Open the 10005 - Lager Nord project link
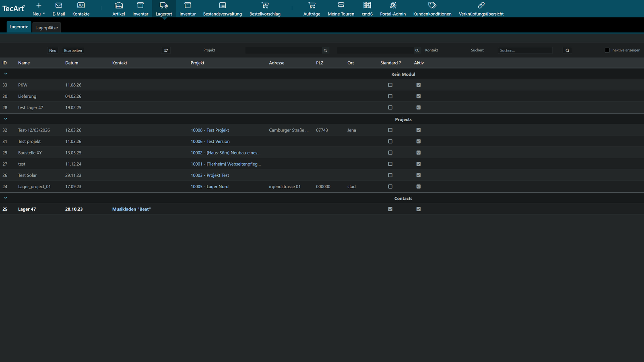Screen dimensions: 644x362 (x=210, y=187)
